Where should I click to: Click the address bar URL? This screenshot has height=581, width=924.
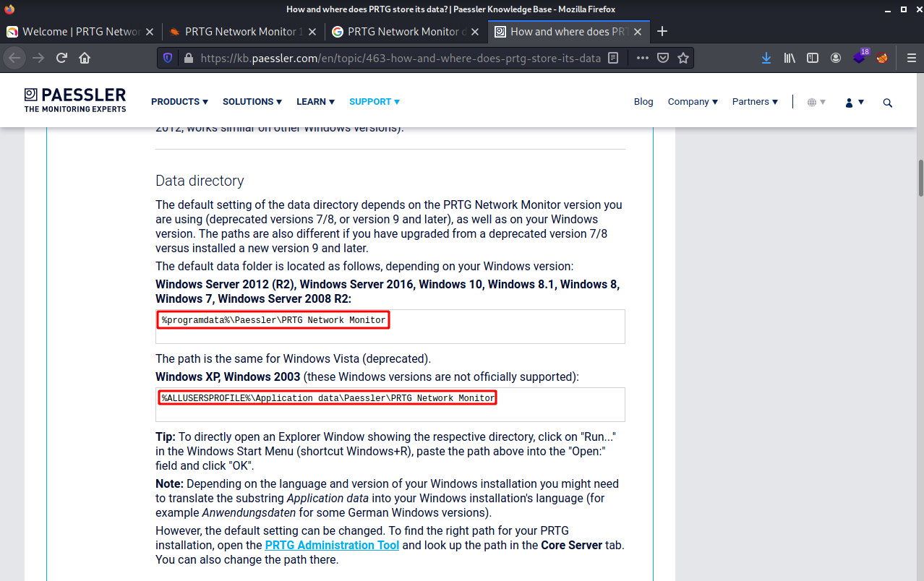[401, 58]
